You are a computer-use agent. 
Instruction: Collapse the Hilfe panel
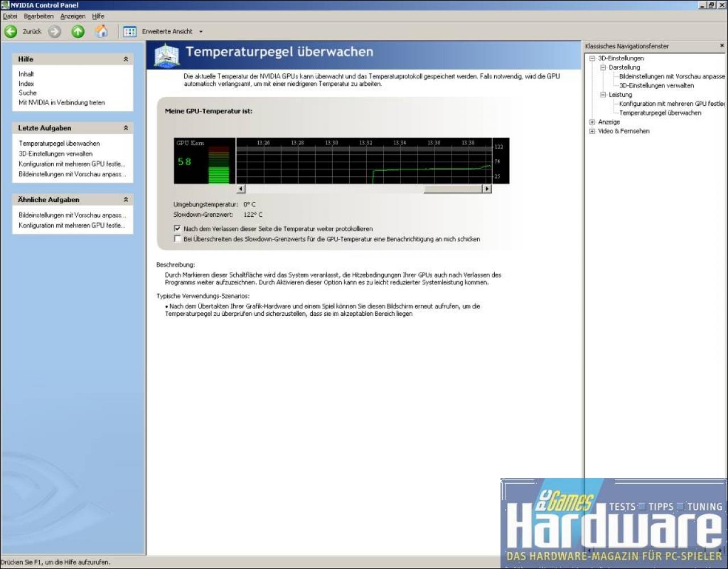pos(126,59)
